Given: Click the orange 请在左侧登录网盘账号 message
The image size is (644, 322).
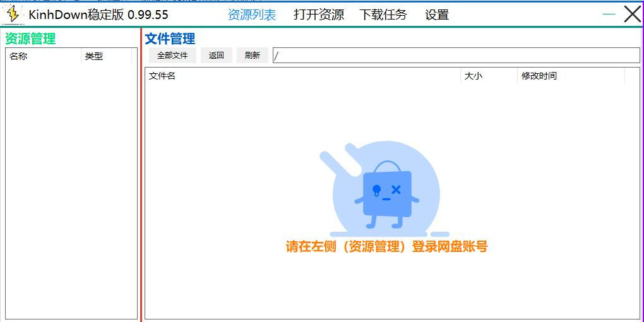Looking at the screenshot, I should click(x=386, y=247).
